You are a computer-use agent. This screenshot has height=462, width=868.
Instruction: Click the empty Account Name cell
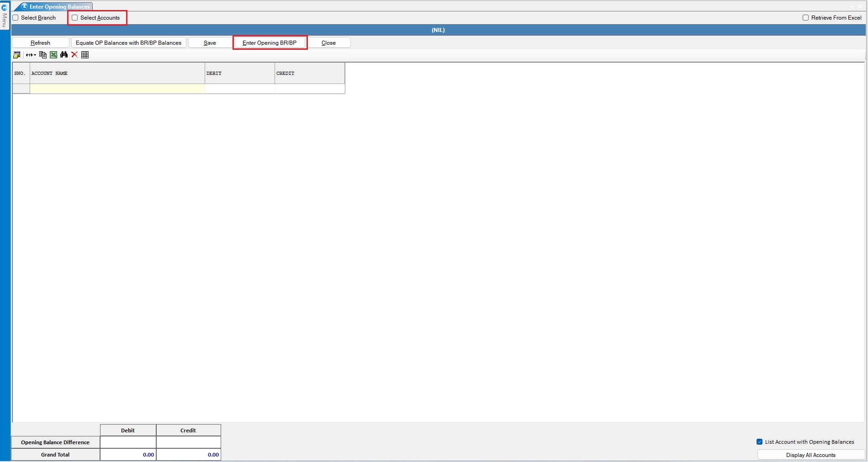tap(117, 89)
